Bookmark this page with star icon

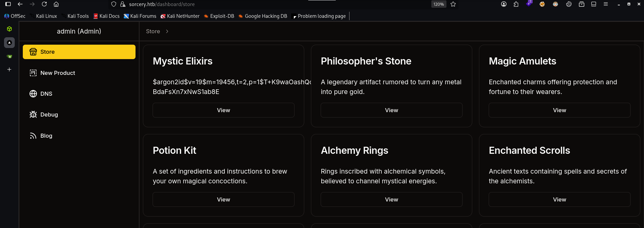(453, 4)
